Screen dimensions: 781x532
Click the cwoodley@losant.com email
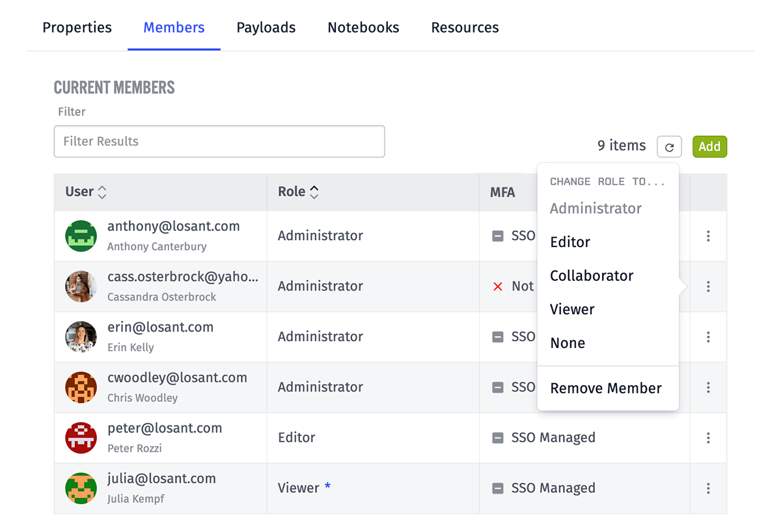(x=177, y=377)
